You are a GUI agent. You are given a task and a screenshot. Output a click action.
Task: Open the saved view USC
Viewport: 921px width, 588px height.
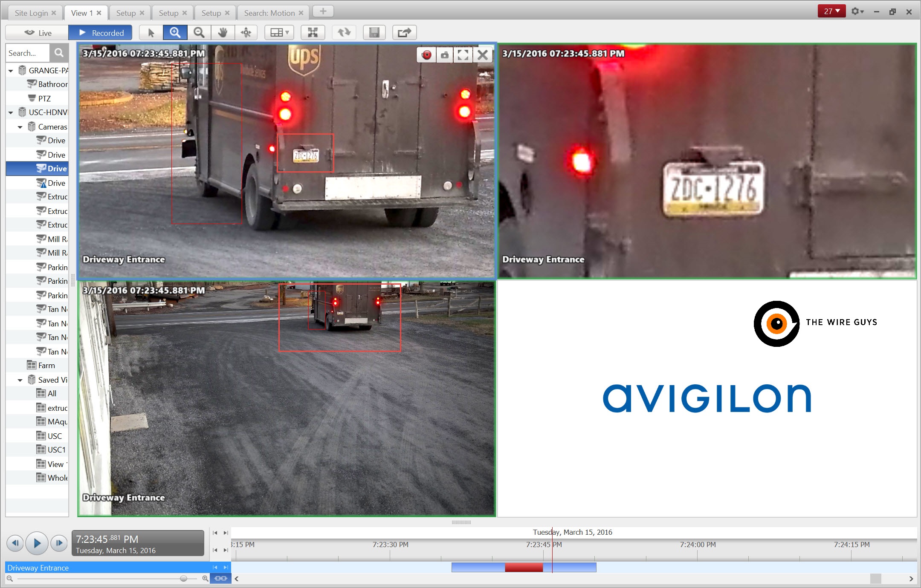click(x=49, y=436)
